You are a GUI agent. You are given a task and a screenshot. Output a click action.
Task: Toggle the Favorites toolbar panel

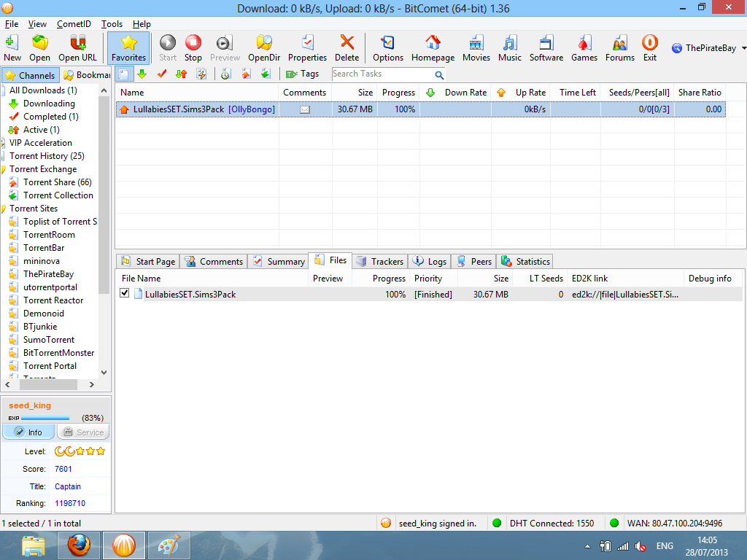click(x=128, y=47)
